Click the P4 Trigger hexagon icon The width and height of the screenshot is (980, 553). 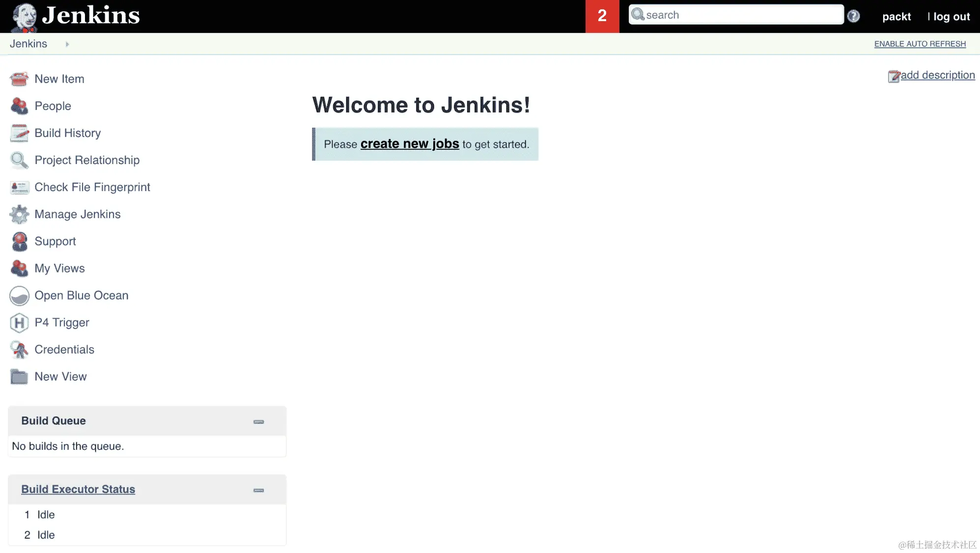click(x=19, y=323)
